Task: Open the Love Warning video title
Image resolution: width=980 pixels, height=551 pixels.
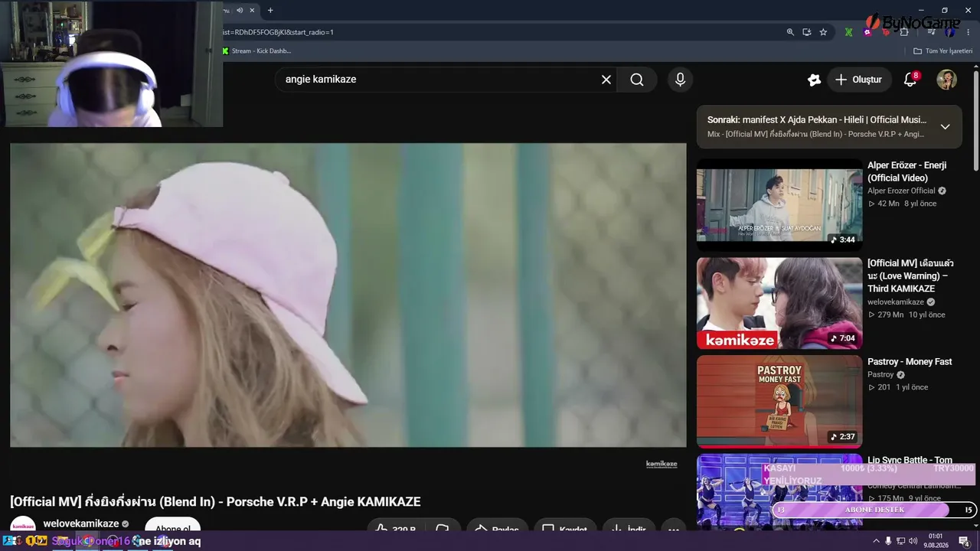Action: click(x=910, y=275)
